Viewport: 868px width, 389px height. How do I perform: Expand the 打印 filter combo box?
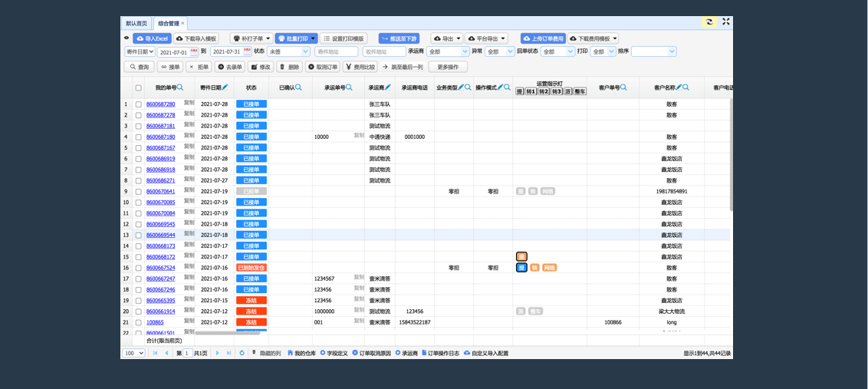click(x=611, y=51)
